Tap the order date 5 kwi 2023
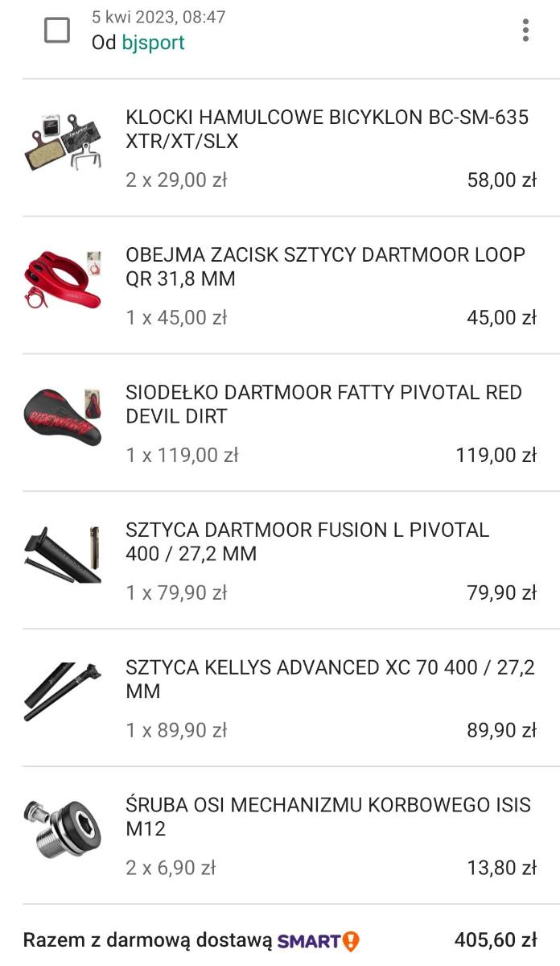Screen dimensions: 560x966 [x=159, y=17]
